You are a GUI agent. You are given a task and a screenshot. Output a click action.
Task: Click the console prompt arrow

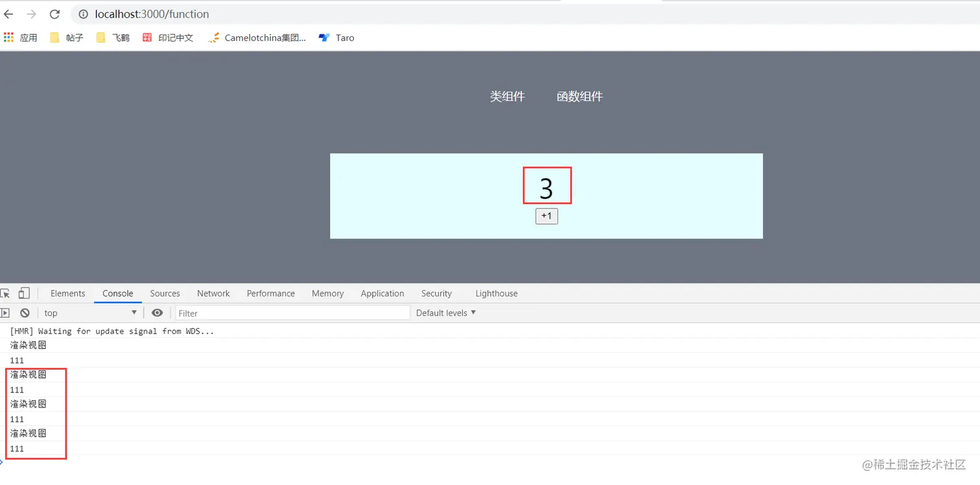tap(2, 462)
